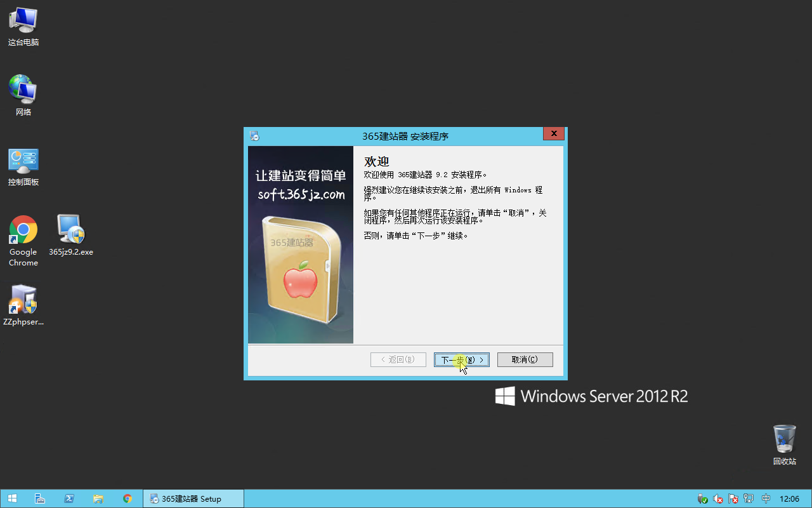Image resolution: width=812 pixels, height=508 pixels.
Task: Open Chrome from the taskbar
Action: coord(128,498)
